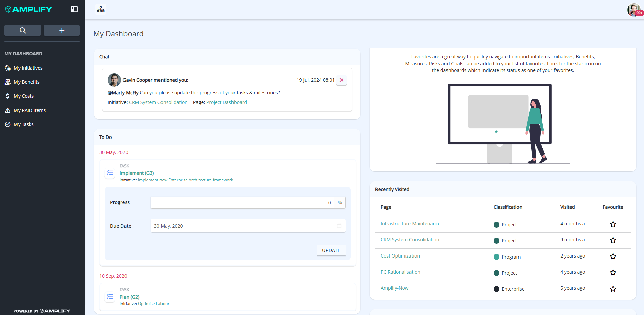The height and width of the screenshot is (315, 644).
Task: Open Amplify-Now enterprise page
Action: click(394, 288)
